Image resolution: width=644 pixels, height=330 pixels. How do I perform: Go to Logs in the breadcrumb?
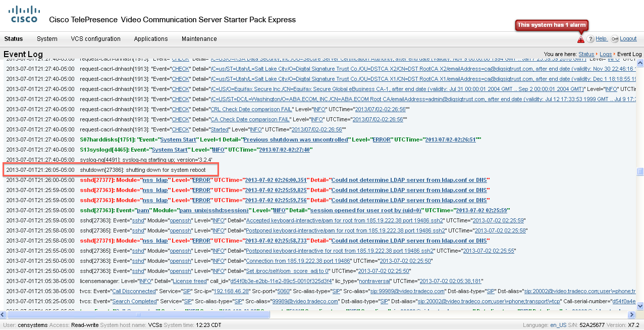point(606,54)
